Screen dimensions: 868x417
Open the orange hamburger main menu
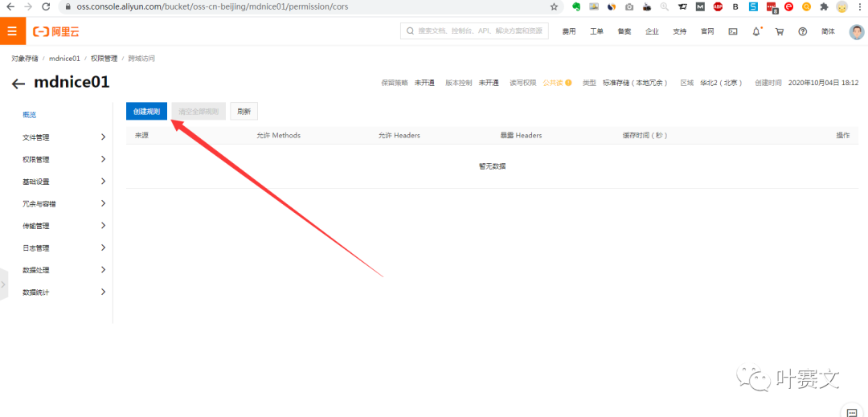point(12,31)
